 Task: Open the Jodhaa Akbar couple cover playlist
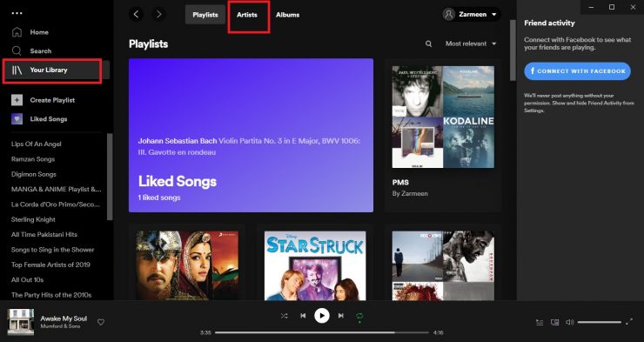point(187,265)
